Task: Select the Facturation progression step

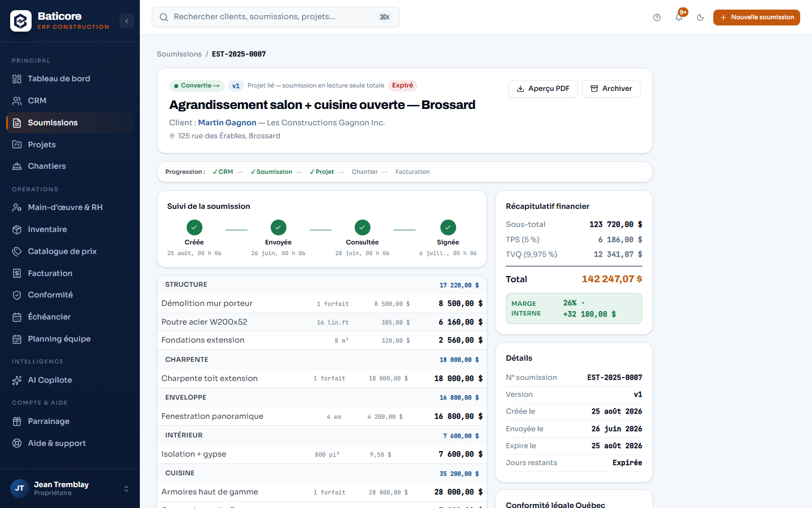Action: tap(413, 172)
